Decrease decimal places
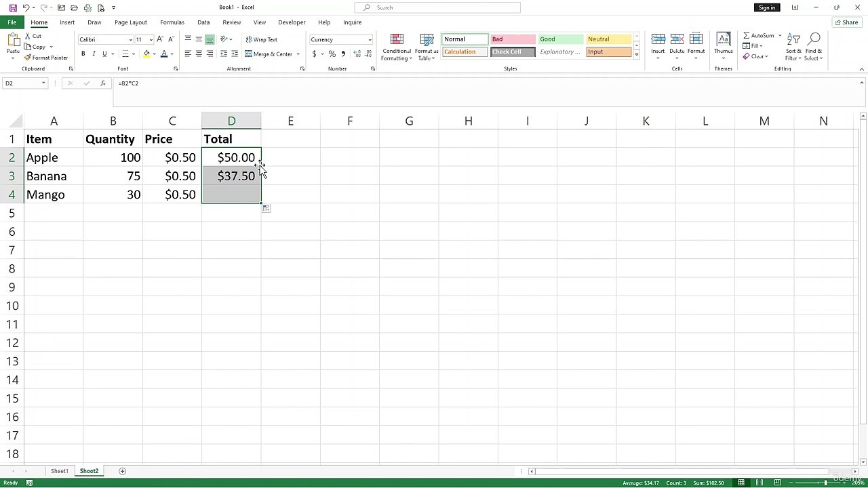Screen dimensions: 868x488 (x=366, y=54)
